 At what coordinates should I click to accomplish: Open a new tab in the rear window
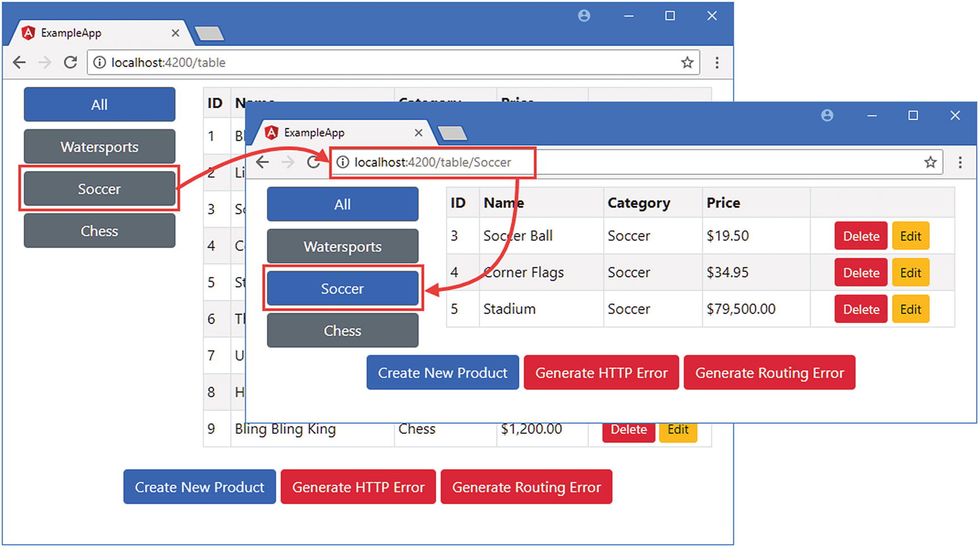210,34
